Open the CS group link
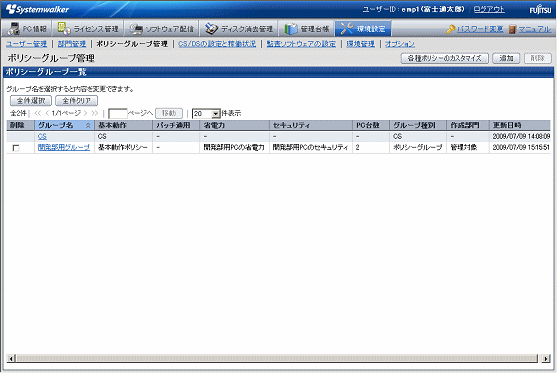 [x=42, y=136]
